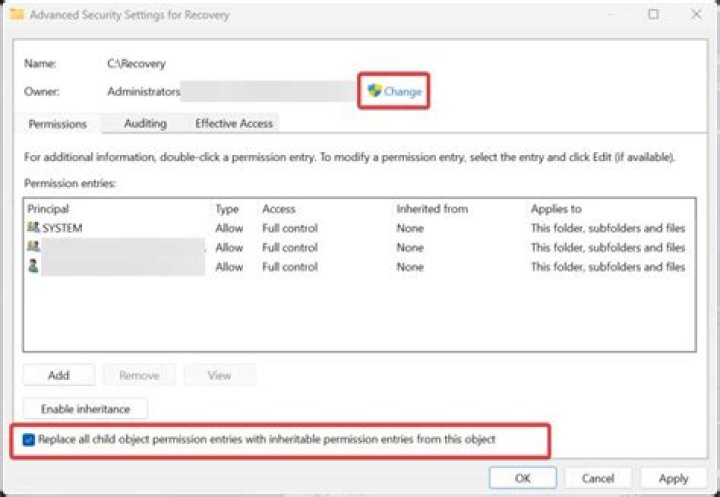The image size is (720, 497).
Task: Close the Advanced Security Settings window
Action: (696, 14)
